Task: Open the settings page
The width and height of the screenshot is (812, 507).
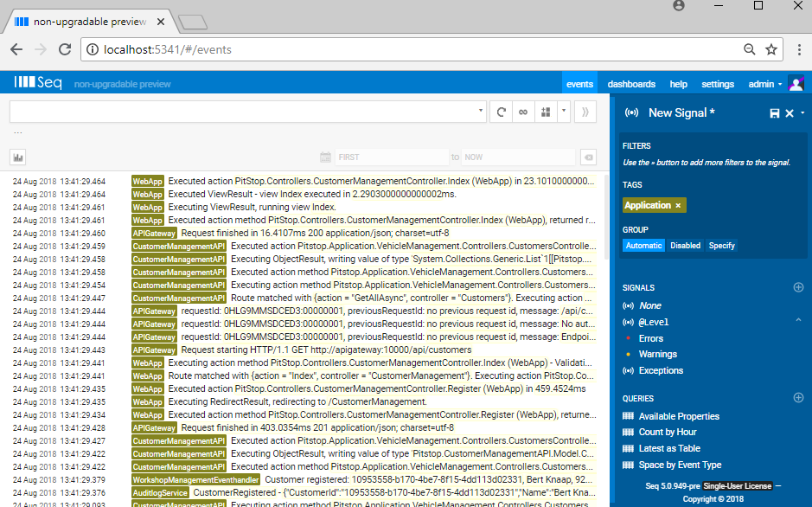Action: [x=717, y=84]
